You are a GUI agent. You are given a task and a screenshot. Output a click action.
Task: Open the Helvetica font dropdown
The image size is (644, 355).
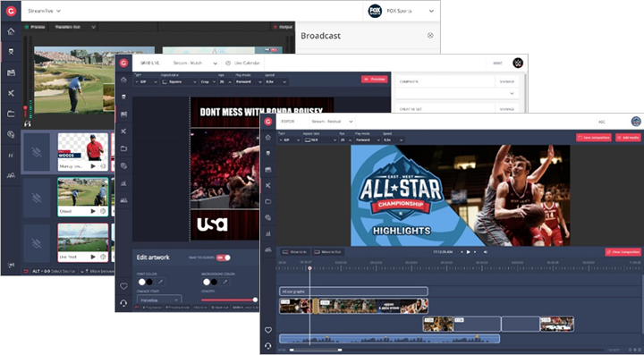pyautogui.click(x=159, y=300)
